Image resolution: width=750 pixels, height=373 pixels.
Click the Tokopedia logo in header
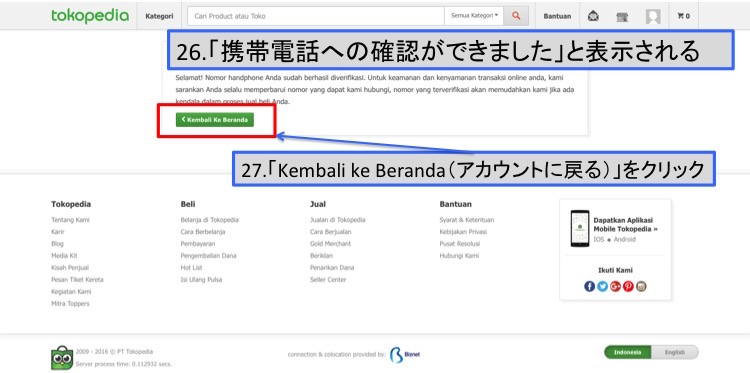tap(90, 16)
